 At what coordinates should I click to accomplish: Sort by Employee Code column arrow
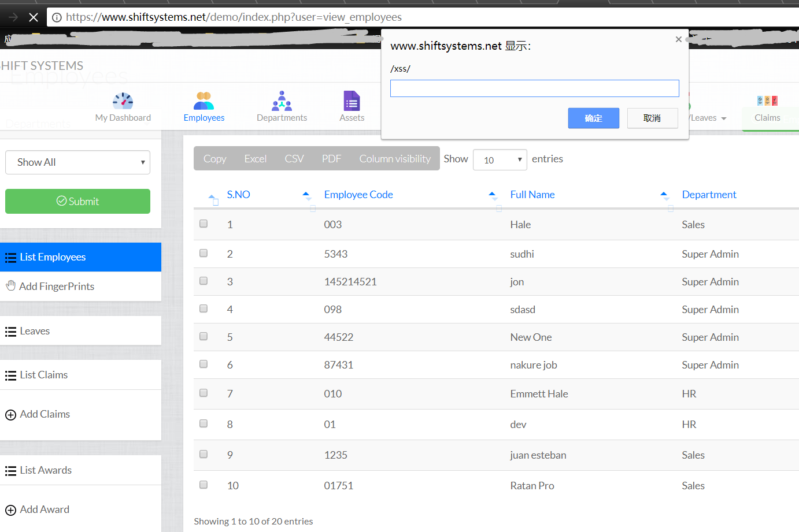tap(493, 195)
